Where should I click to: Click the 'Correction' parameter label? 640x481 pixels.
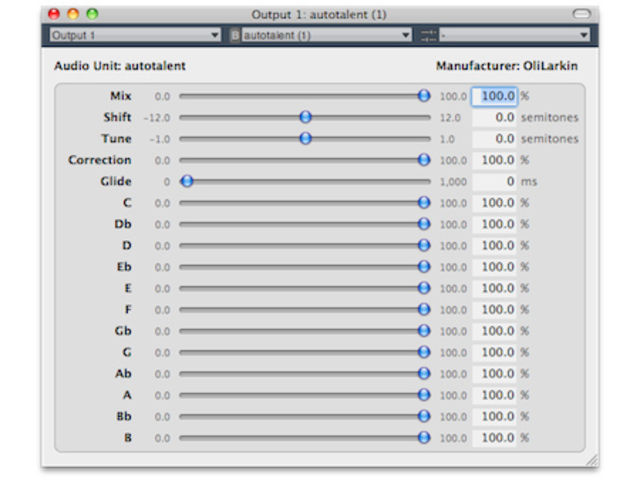tap(100, 160)
